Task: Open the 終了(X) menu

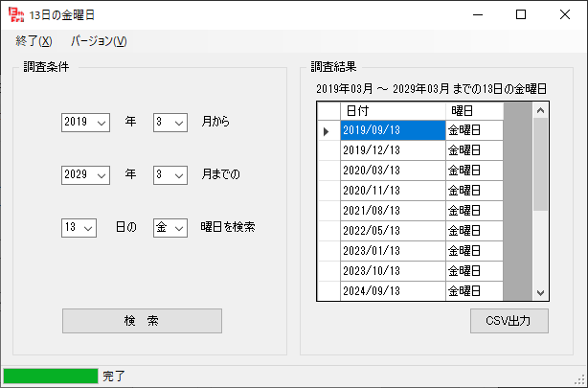Action: click(34, 41)
